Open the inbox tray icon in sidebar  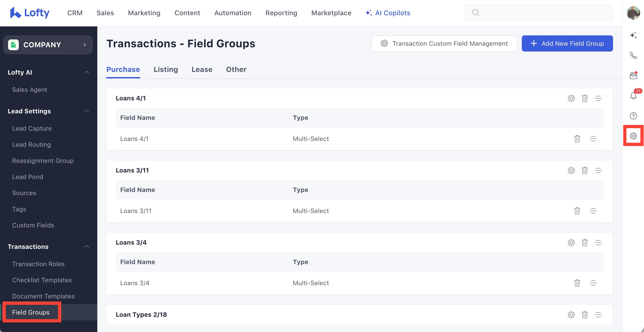(633, 75)
